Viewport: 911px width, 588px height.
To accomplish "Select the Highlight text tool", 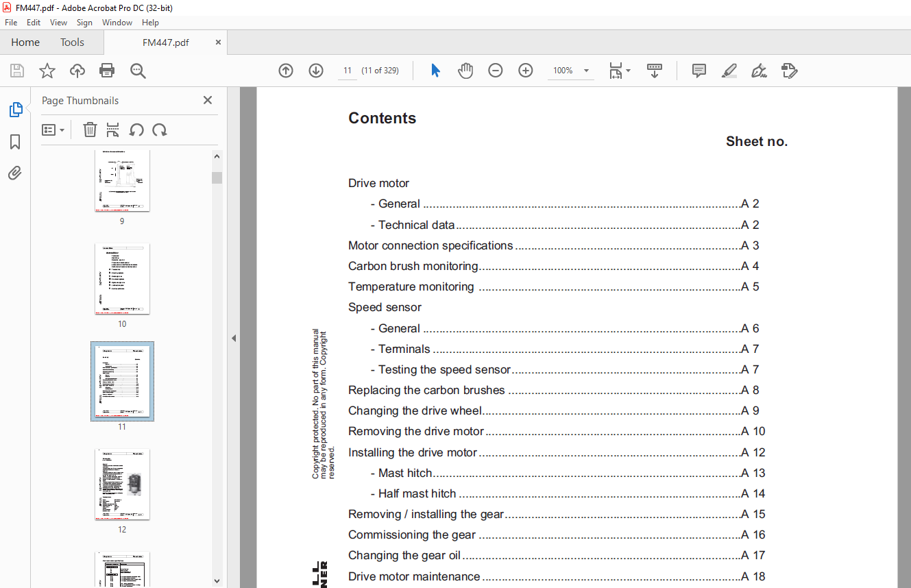I will (729, 71).
